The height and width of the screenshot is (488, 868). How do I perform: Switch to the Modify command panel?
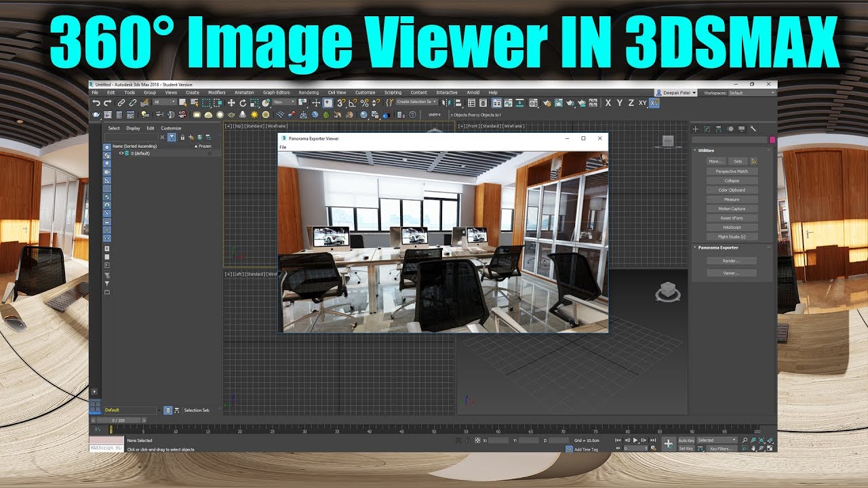(x=707, y=128)
